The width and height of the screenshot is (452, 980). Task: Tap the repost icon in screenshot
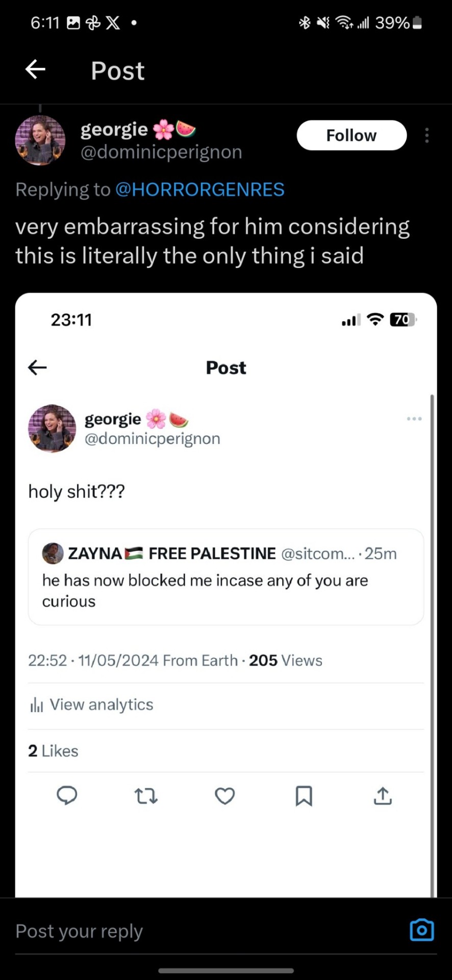146,796
